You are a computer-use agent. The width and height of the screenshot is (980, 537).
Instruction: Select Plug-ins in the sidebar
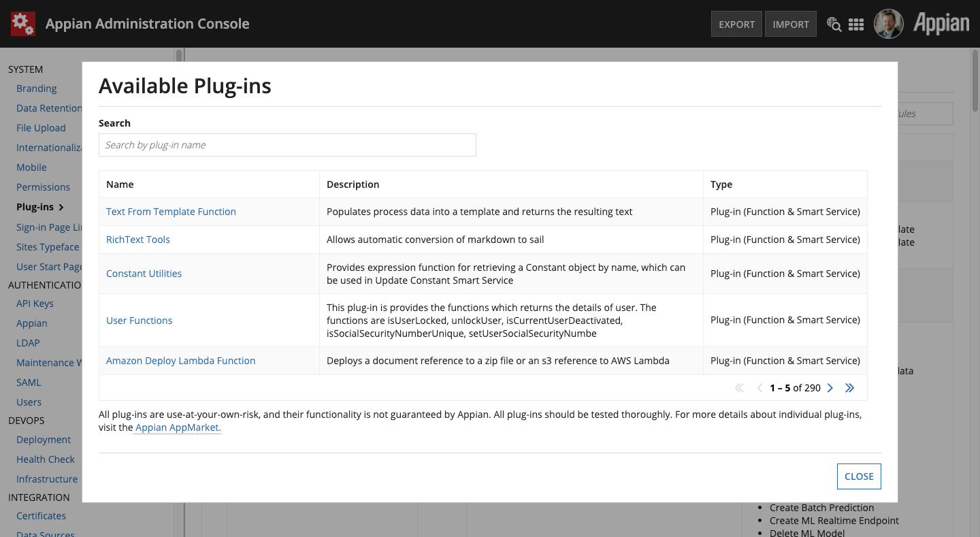(x=40, y=207)
